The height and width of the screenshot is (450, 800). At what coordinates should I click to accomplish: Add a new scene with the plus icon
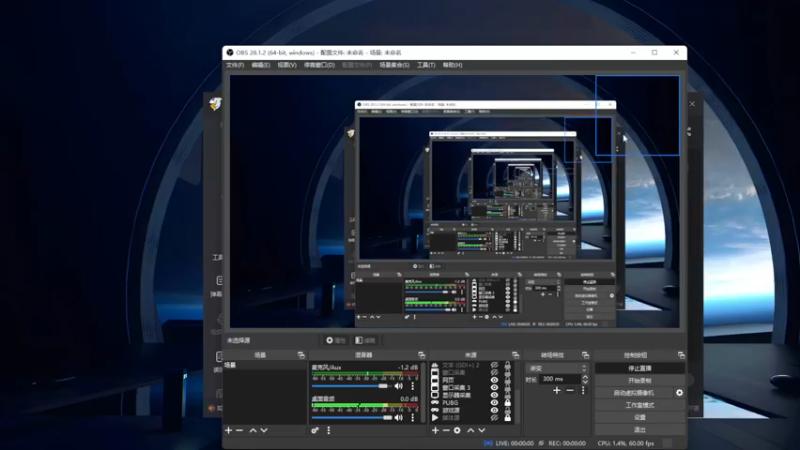[229, 431]
